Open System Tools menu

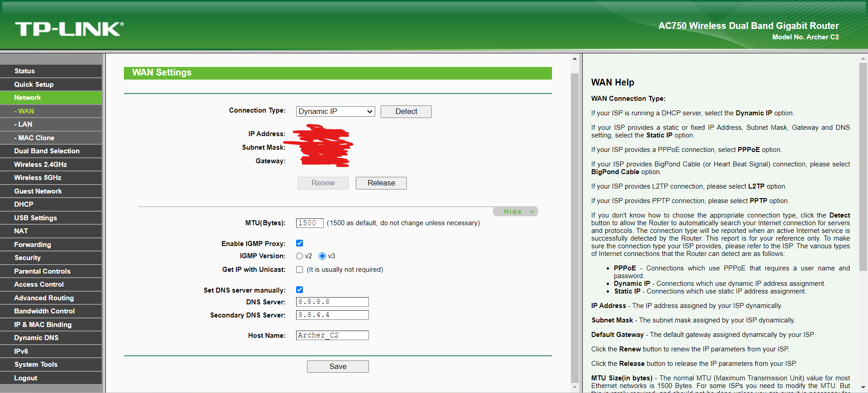51,365
